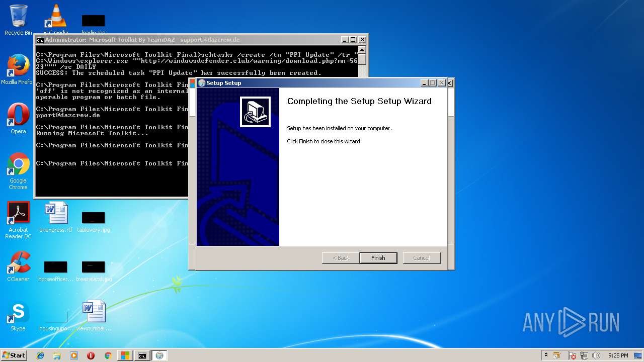Close the Setup Setup window
This screenshot has width=644, height=362.
[x=441, y=83]
